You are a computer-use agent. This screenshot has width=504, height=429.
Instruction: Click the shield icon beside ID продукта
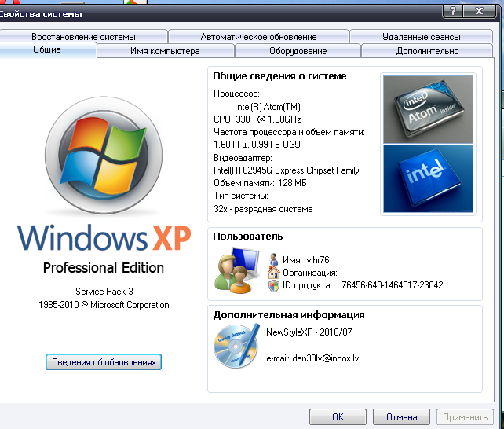tap(273, 285)
